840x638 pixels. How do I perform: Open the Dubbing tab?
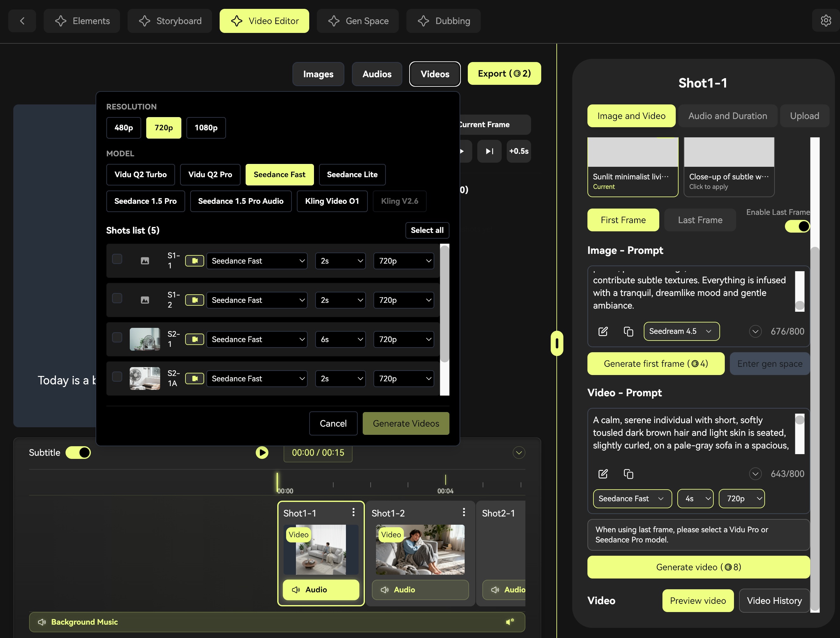tap(443, 21)
